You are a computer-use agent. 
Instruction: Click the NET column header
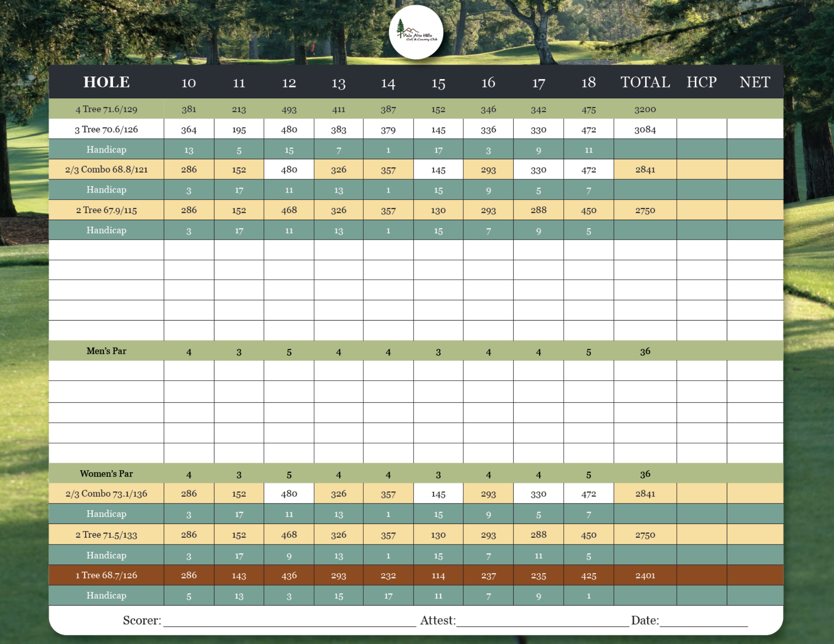[x=755, y=82]
